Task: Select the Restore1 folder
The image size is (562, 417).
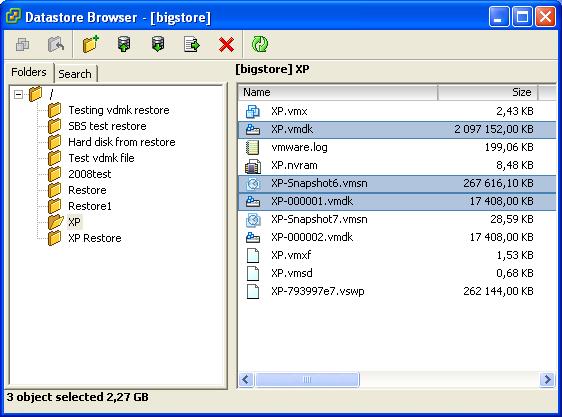Action: (90, 206)
